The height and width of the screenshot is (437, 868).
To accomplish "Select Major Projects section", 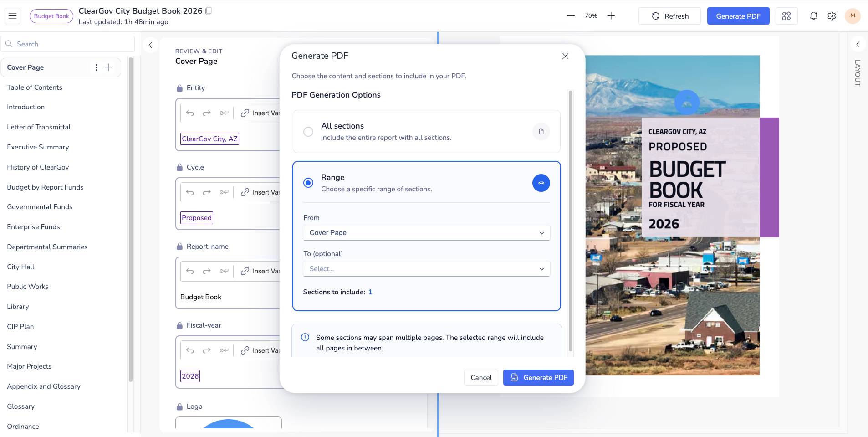I will [x=29, y=366].
